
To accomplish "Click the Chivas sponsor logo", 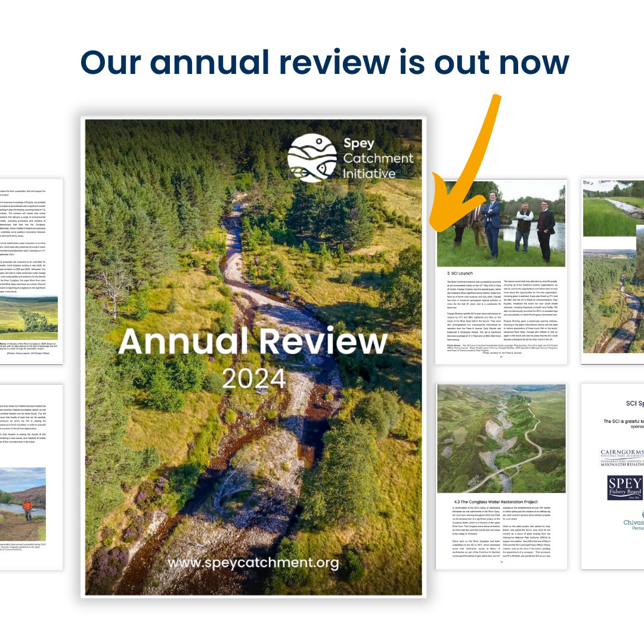I will click(633, 521).
